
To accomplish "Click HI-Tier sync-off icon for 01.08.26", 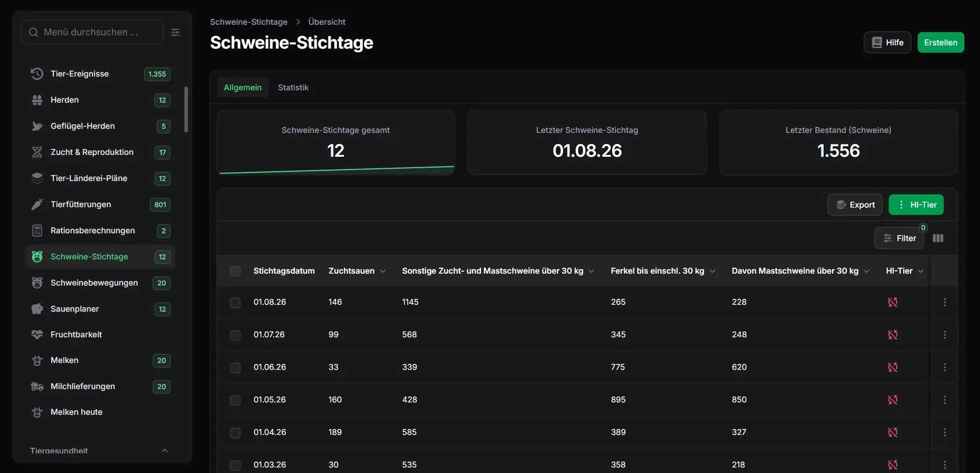I will (x=892, y=302).
